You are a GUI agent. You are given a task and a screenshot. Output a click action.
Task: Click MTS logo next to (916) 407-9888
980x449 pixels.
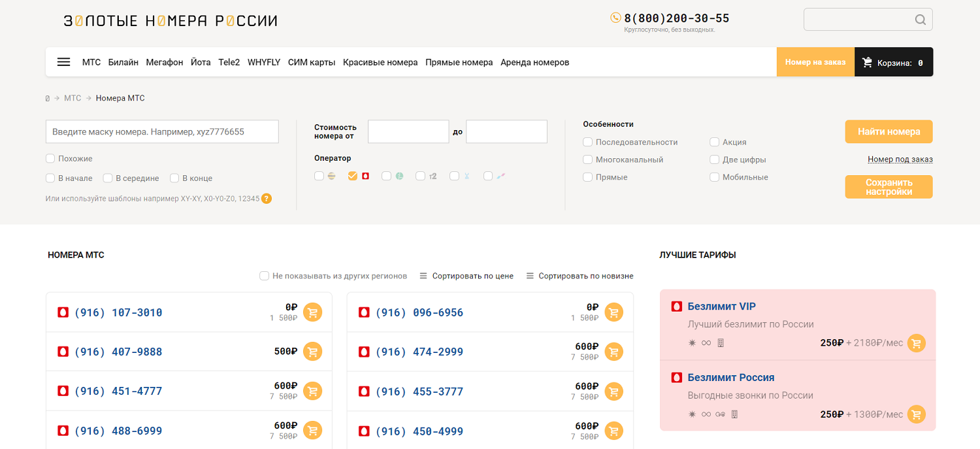pyautogui.click(x=63, y=352)
